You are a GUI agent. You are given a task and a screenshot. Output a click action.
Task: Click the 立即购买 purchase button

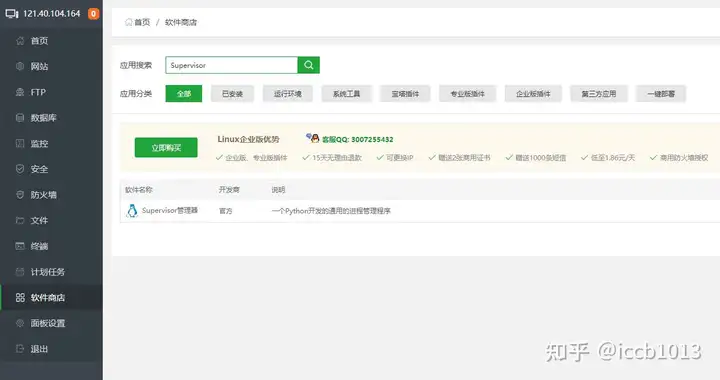(x=166, y=148)
